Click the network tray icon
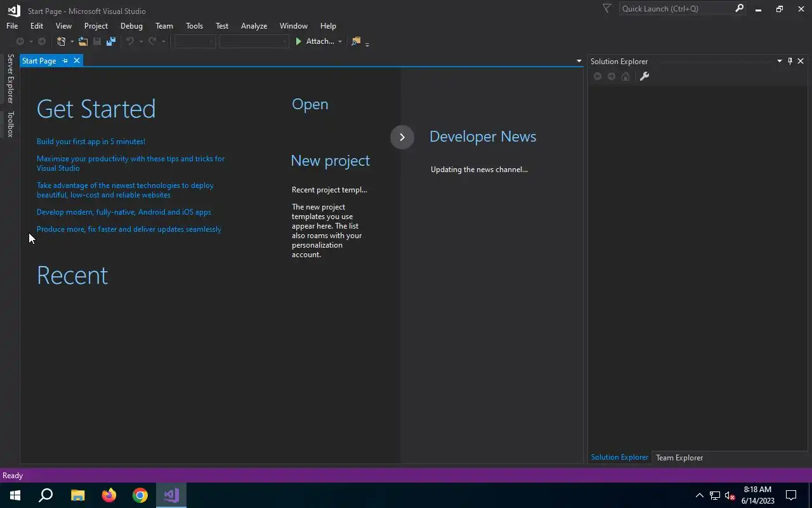Viewport: 812px width, 508px height. click(715, 495)
